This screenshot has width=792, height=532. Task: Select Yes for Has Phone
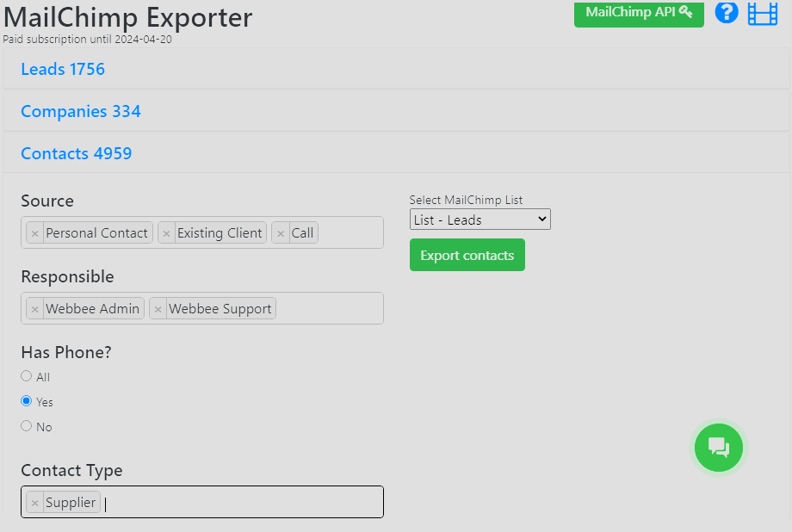coord(27,401)
